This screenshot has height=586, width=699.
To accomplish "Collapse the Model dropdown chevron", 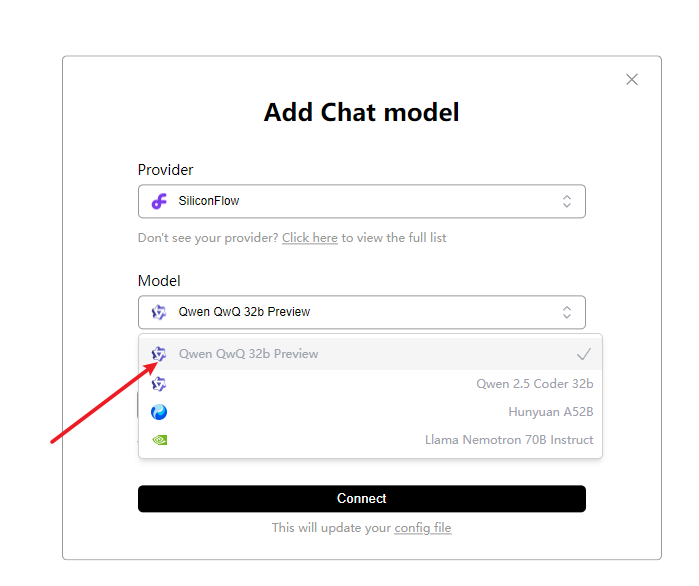I will point(566,312).
